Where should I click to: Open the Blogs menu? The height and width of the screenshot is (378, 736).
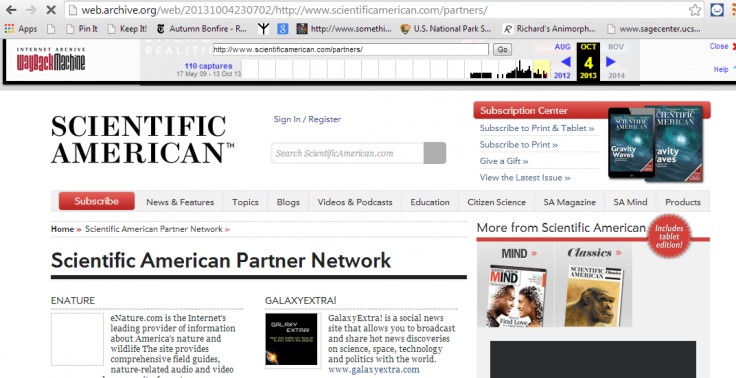pyautogui.click(x=288, y=202)
